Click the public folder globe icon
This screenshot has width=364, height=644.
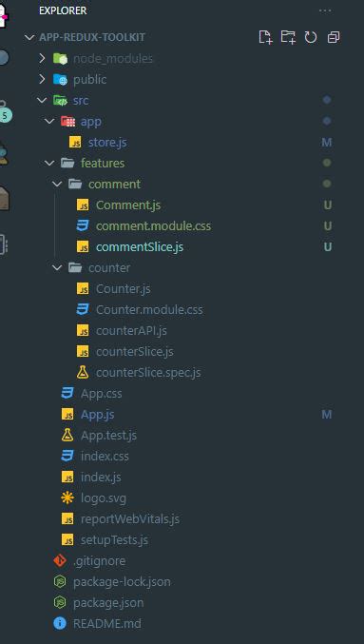click(60, 79)
